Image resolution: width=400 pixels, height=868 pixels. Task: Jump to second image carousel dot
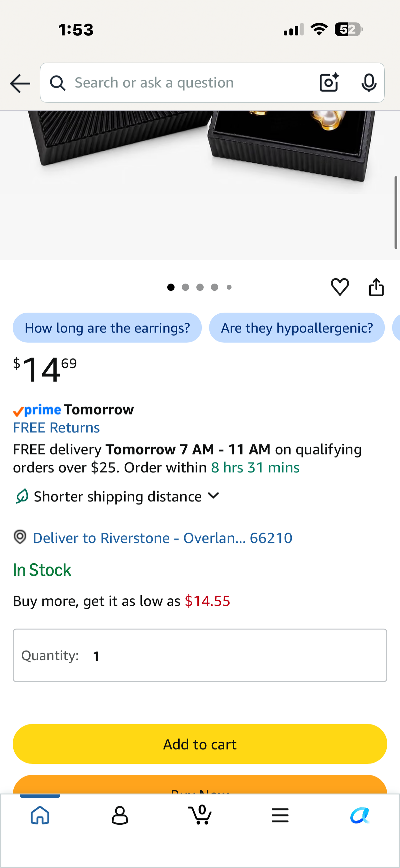(185, 287)
